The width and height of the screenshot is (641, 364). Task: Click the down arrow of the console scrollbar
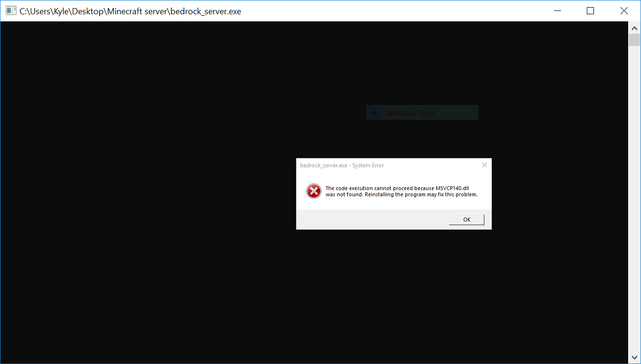click(634, 357)
